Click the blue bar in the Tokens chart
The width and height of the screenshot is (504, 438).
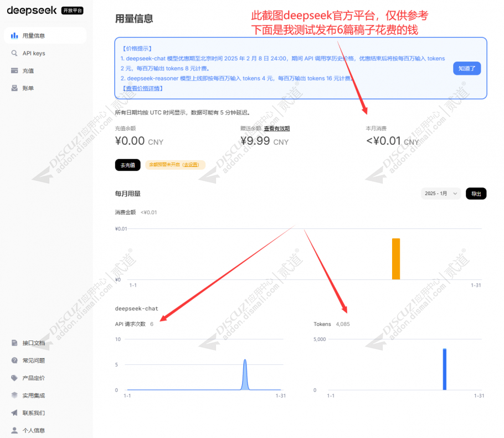click(445, 369)
